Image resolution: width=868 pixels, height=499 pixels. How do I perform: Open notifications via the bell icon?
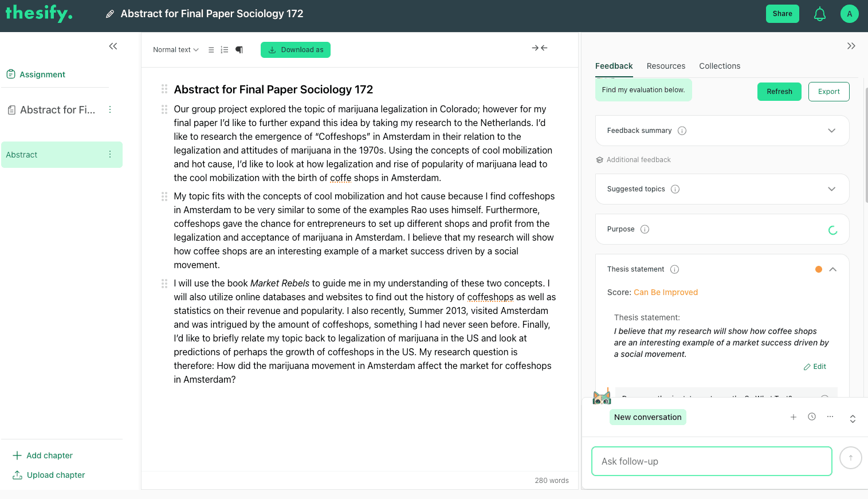click(x=820, y=13)
